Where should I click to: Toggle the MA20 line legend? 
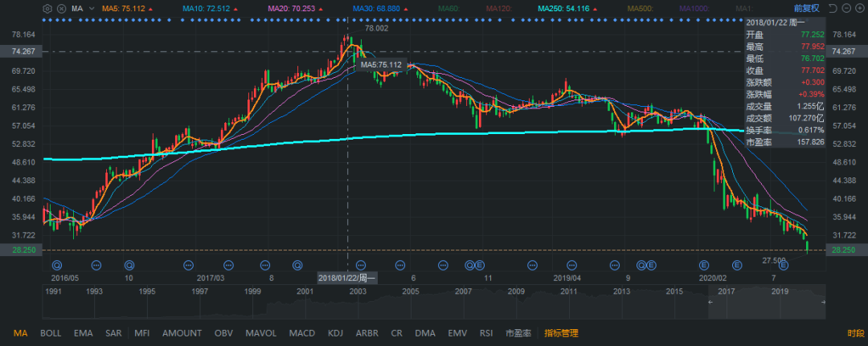coord(296,9)
